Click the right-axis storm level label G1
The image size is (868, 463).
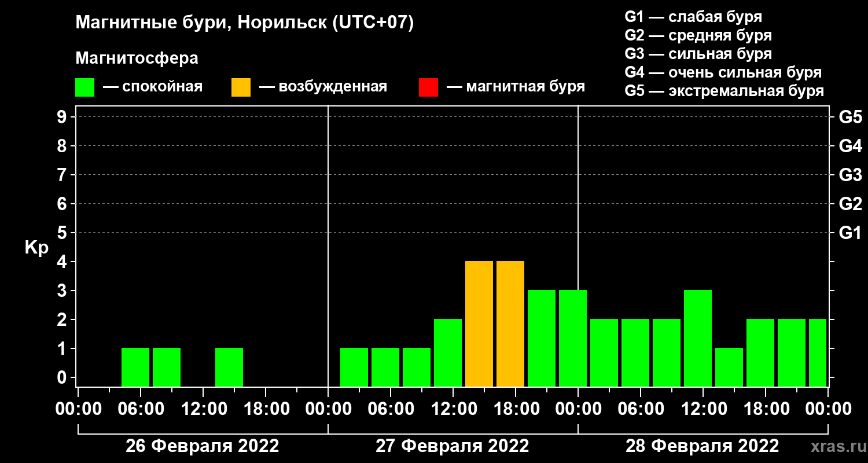pos(851,233)
